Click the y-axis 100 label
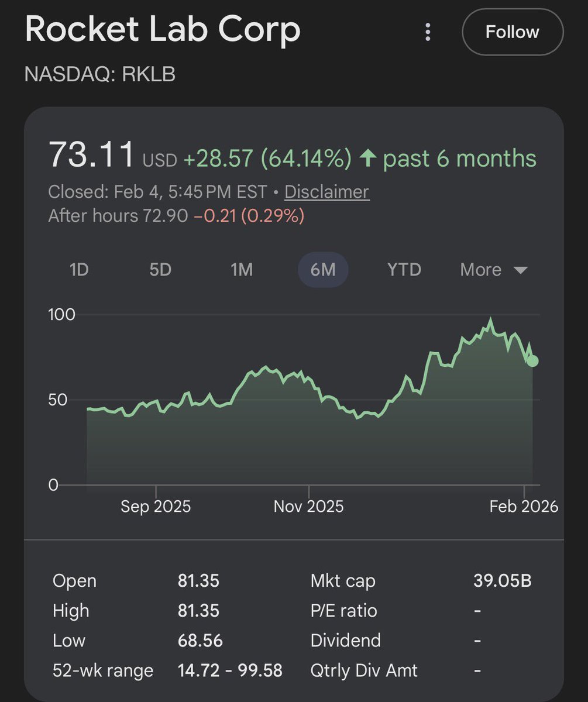Screen dimensions: 588x702 [x=61, y=315]
